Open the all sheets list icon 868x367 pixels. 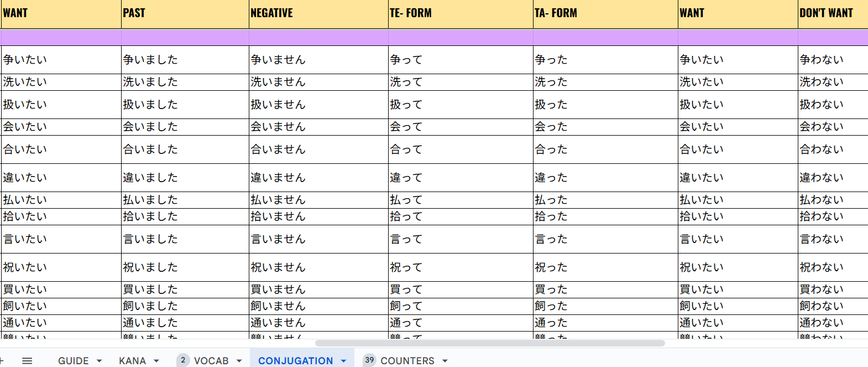tap(27, 360)
